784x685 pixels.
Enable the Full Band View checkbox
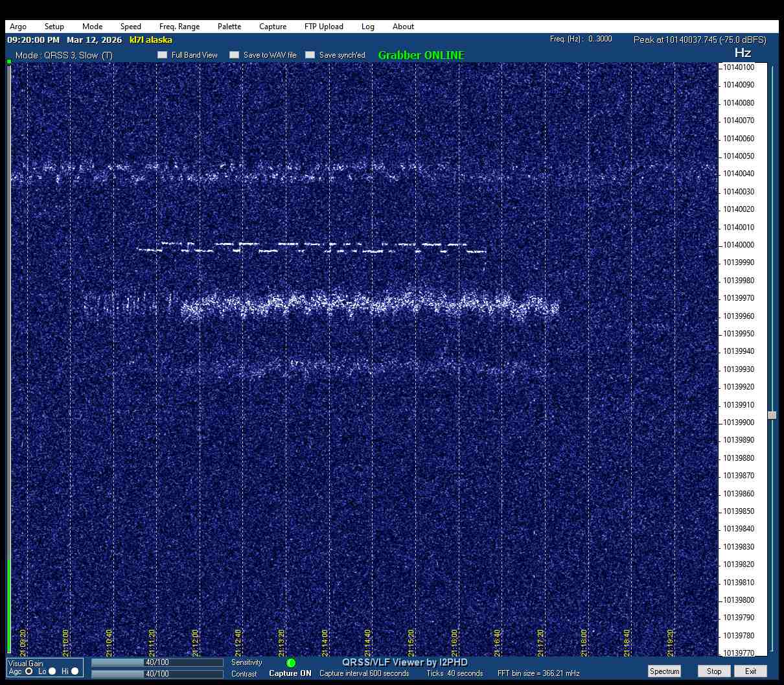163,55
